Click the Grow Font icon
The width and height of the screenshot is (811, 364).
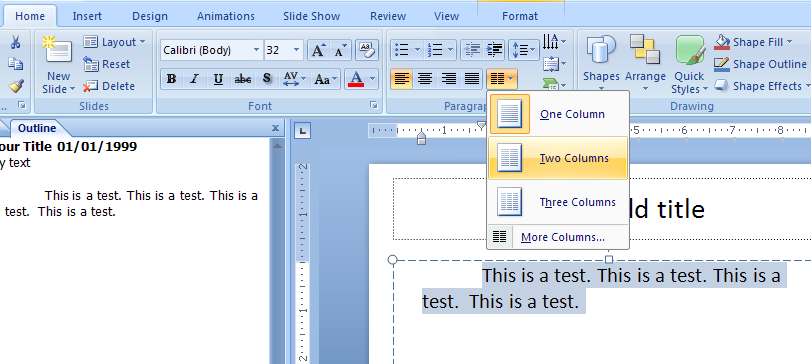click(x=318, y=50)
